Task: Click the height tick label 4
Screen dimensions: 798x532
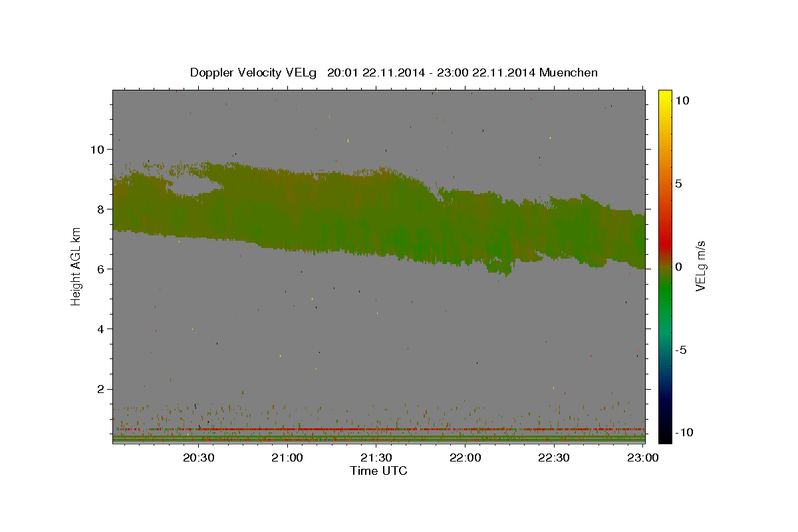Action: (100, 329)
